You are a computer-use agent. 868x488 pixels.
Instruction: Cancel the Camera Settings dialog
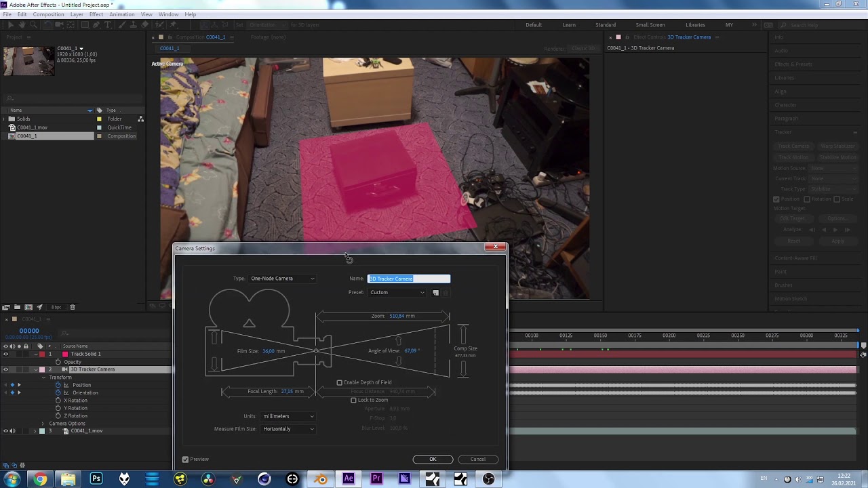[x=478, y=460]
